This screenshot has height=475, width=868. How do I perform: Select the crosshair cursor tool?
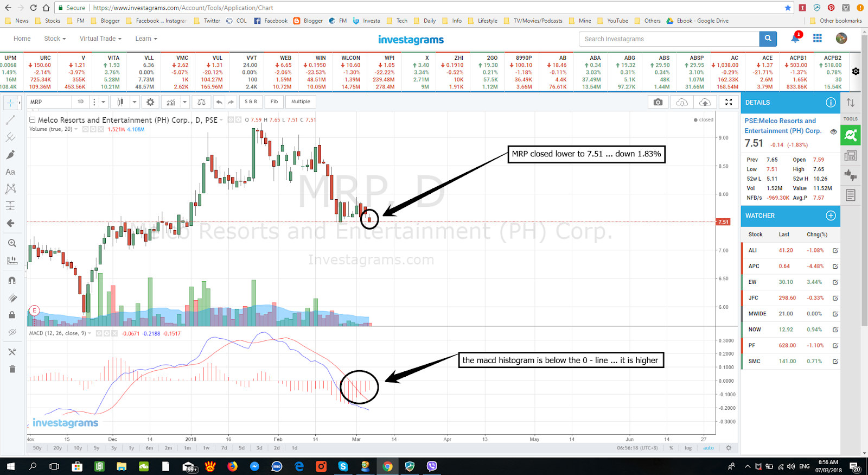(x=10, y=102)
